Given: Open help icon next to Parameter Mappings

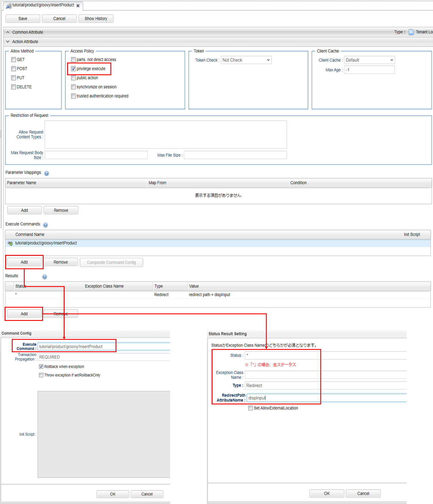Looking at the screenshot, I should point(46,173).
